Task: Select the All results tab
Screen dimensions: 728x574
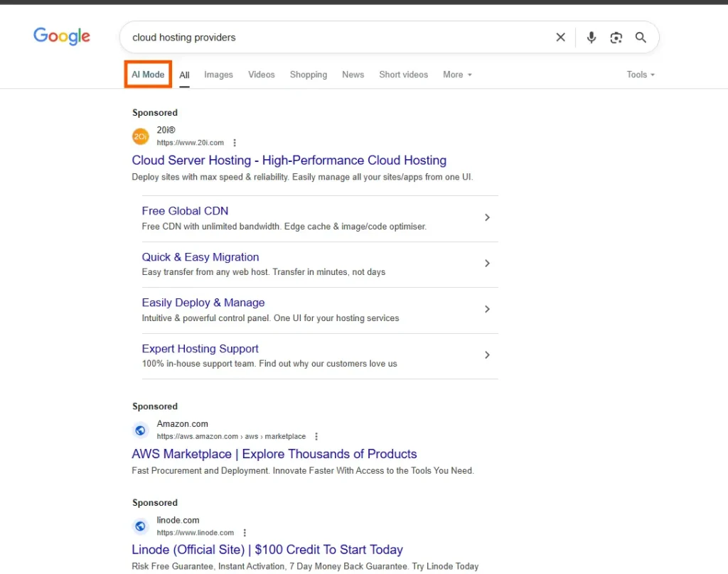Action: click(x=184, y=75)
